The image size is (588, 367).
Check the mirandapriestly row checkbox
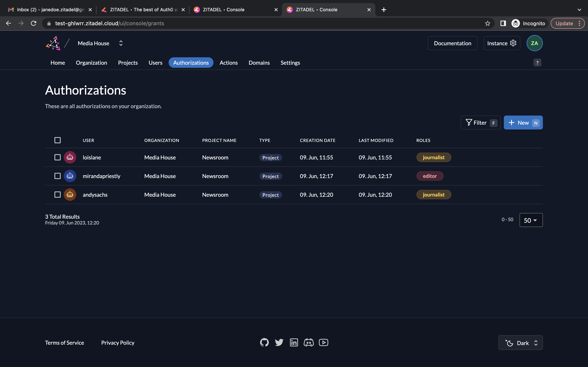point(58,176)
